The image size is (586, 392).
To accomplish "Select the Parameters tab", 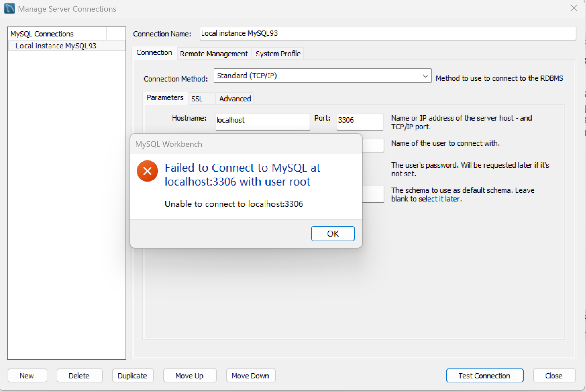I will point(165,97).
